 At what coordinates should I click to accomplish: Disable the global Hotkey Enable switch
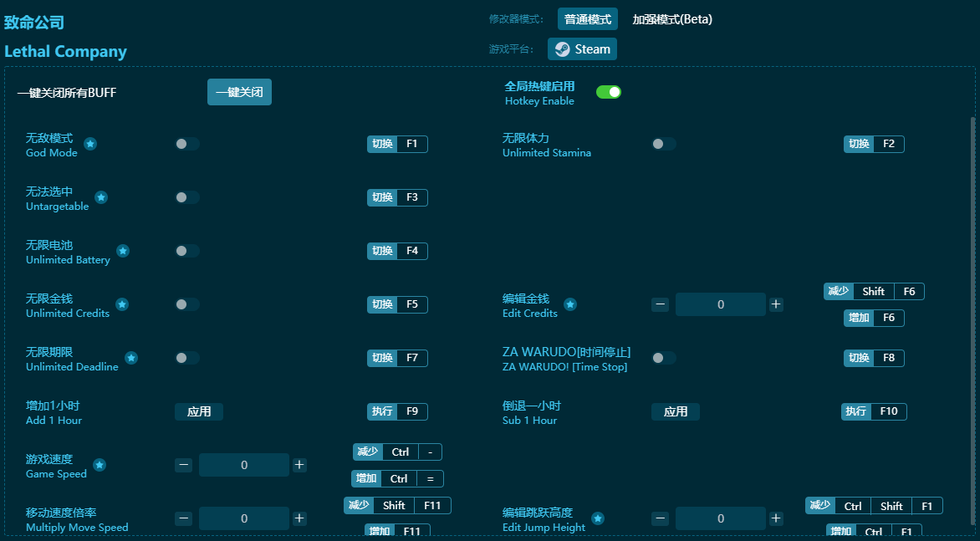(x=609, y=93)
